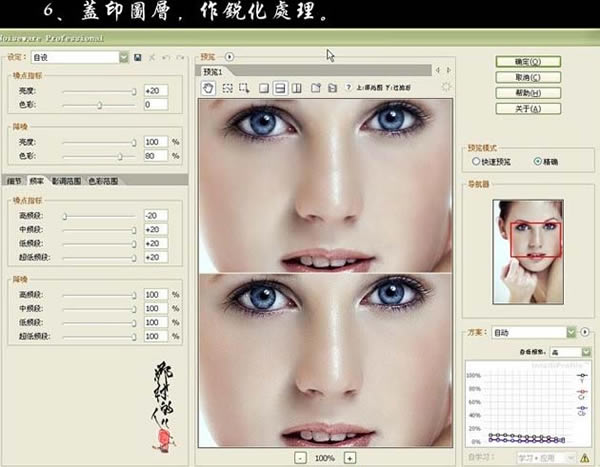600x467 pixels.
Task: Adjust 中频段 noise level slider handle
Action: (x=134, y=230)
